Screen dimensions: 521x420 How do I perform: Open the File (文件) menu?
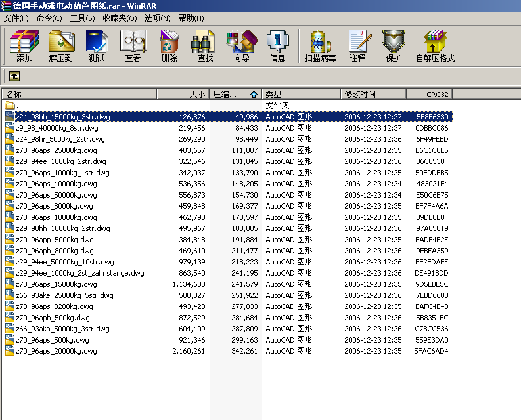pyautogui.click(x=16, y=18)
